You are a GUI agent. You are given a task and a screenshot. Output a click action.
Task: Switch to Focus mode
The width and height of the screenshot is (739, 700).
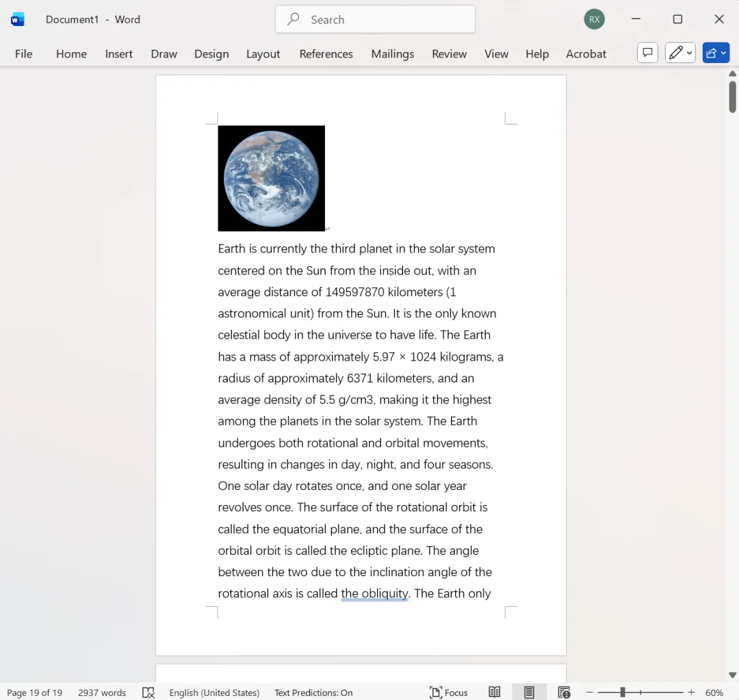(x=448, y=692)
